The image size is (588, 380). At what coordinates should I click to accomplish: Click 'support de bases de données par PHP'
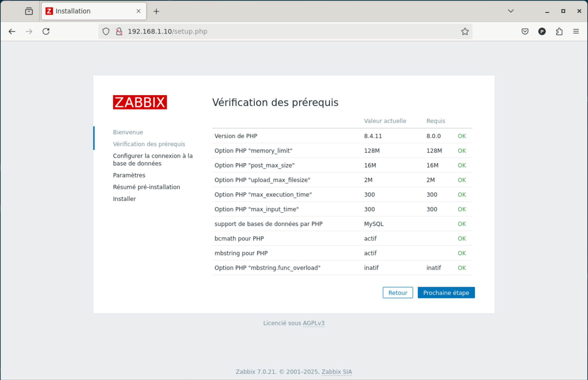tap(269, 224)
